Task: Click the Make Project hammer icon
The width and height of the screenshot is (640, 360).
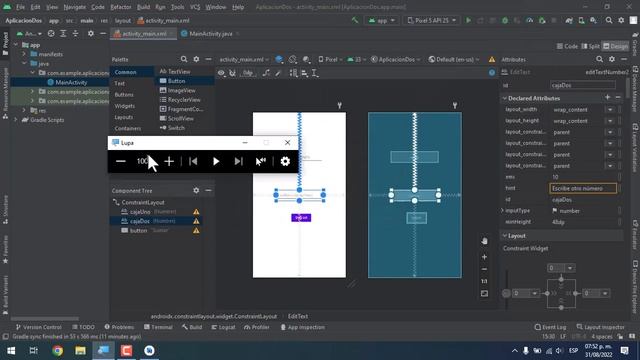Action: click(355, 20)
